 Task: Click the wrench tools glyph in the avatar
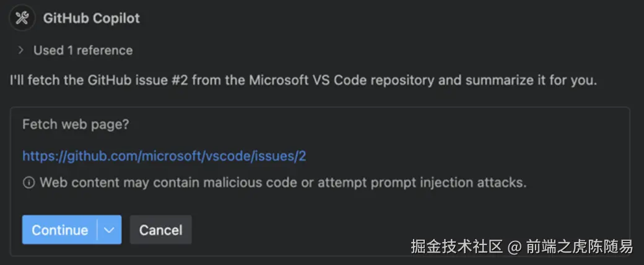pos(22,19)
